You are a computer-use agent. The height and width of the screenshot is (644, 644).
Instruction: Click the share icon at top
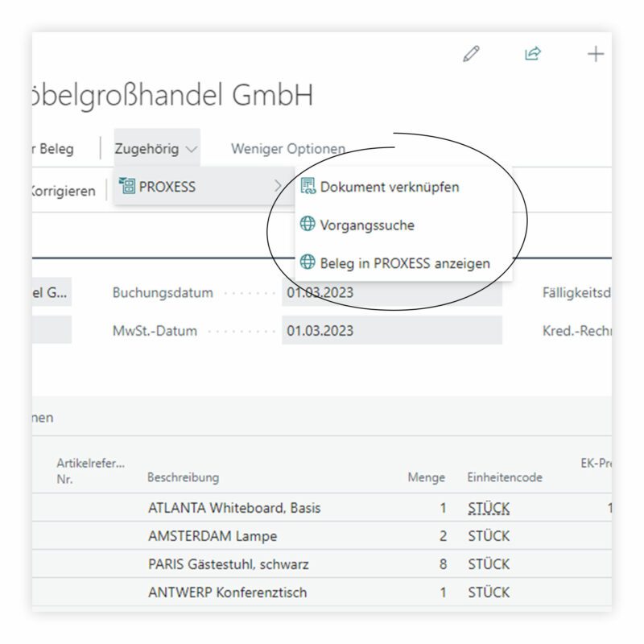532,54
